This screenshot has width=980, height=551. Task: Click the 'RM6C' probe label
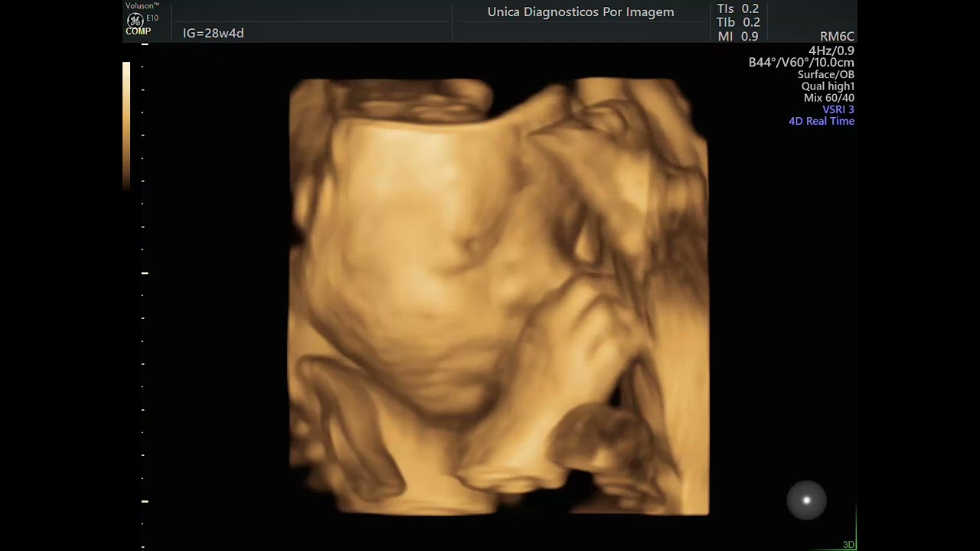[x=837, y=37]
